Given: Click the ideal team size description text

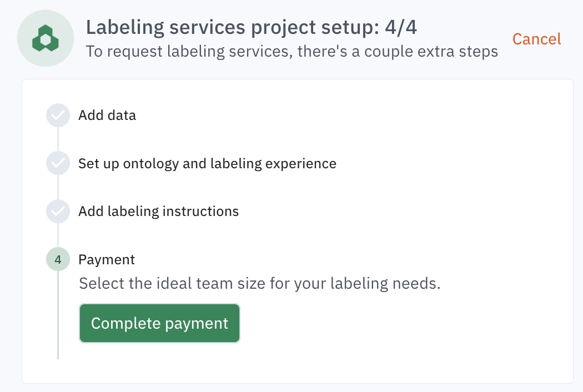Looking at the screenshot, I should (x=259, y=283).
